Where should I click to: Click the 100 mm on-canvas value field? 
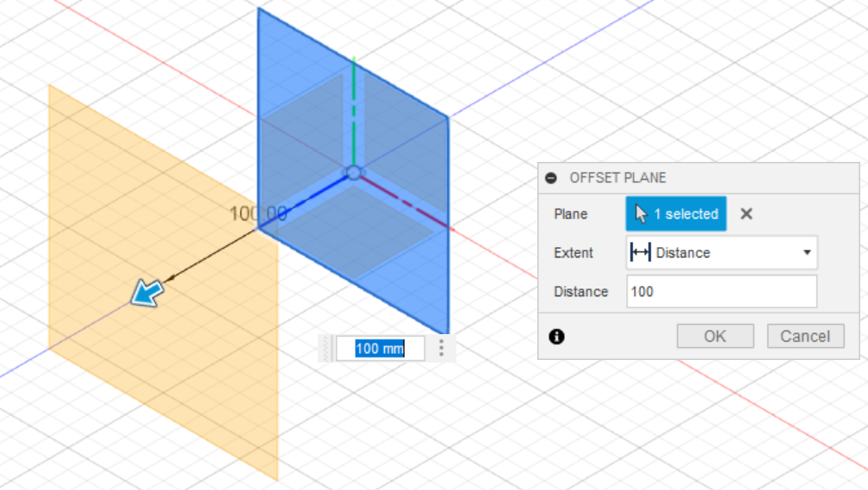tap(381, 348)
